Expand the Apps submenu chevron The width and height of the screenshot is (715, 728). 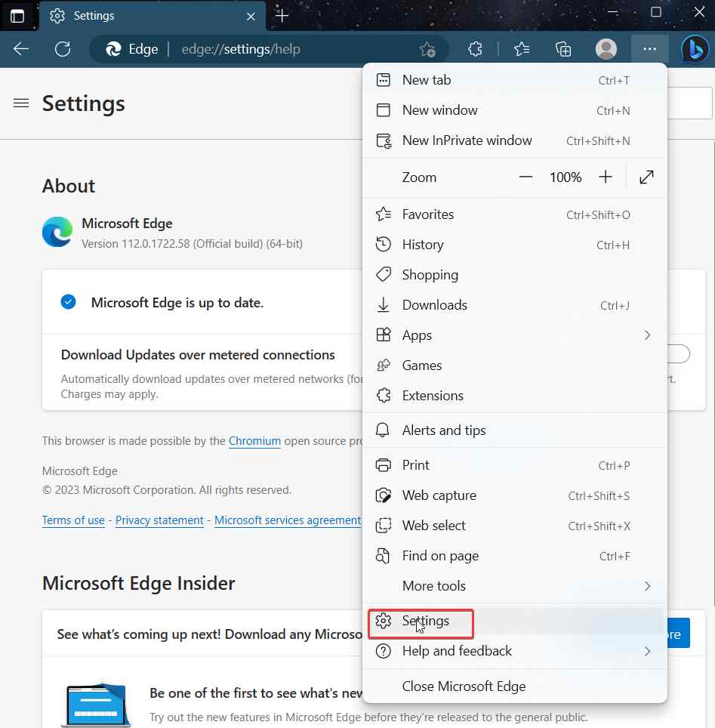648,335
